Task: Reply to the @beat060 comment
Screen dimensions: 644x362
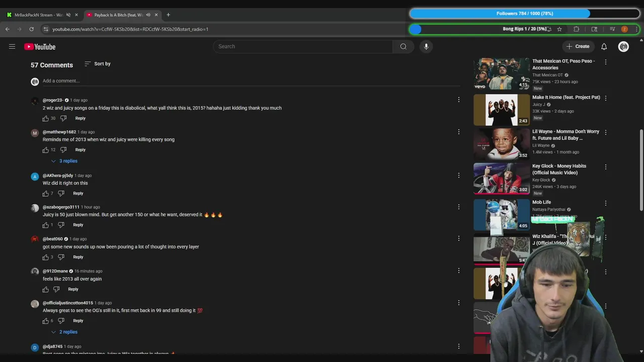Action: [x=78, y=257]
